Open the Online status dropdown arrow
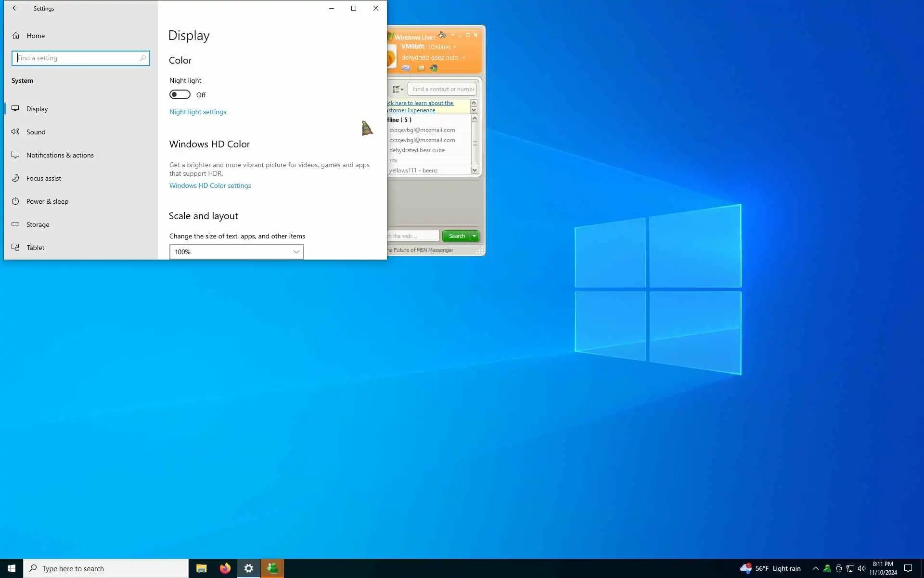This screenshot has width=924, height=578. (x=454, y=47)
